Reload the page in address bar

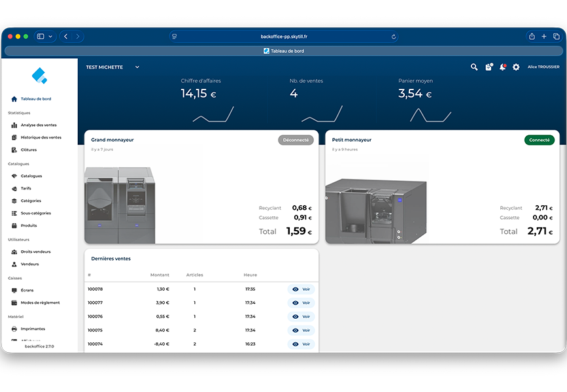click(393, 37)
